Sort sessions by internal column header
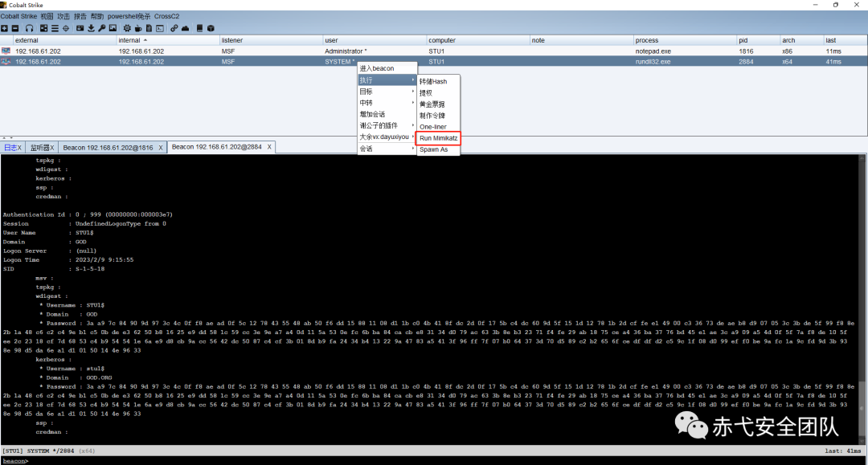 pos(166,40)
